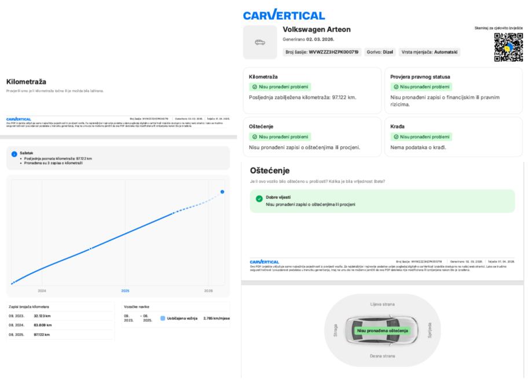
Task: Click the 2024 label on chart axis
Action: tap(42, 291)
